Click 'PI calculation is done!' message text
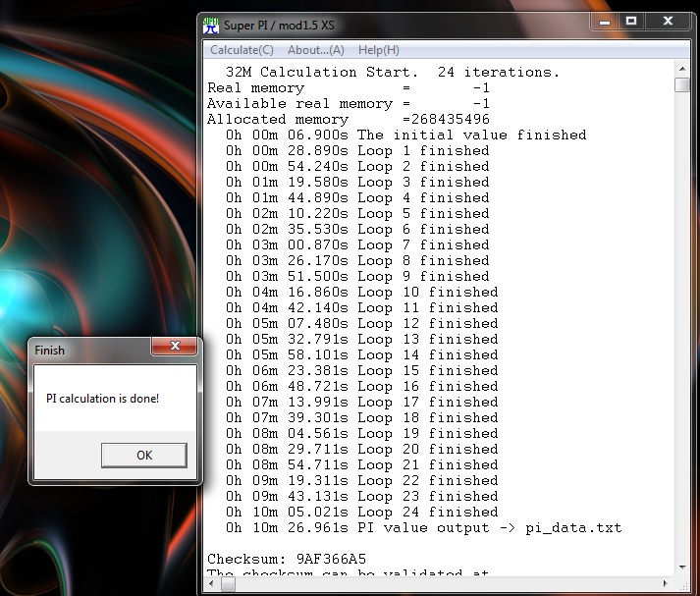Viewport: 700px width, 596px height. (x=103, y=399)
